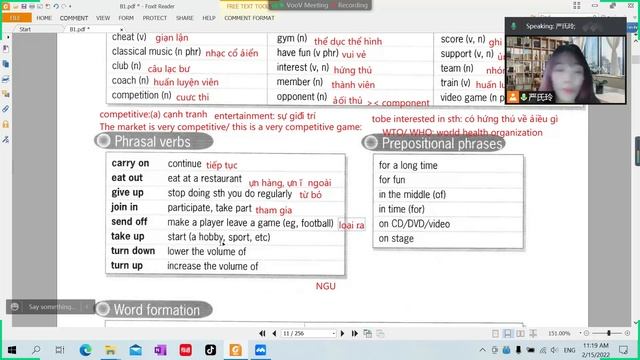This screenshot has width=640, height=360.
Task: Go to the last page button
Action: point(354,333)
